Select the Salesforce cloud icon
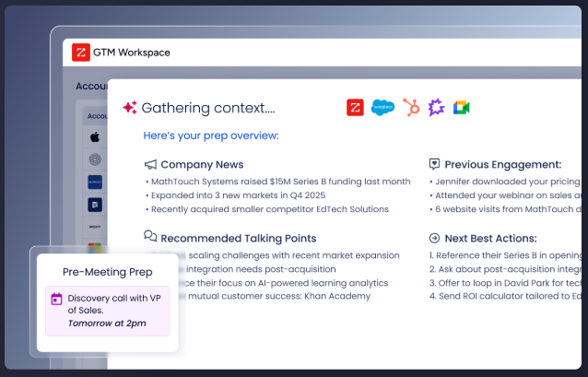 click(382, 108)
